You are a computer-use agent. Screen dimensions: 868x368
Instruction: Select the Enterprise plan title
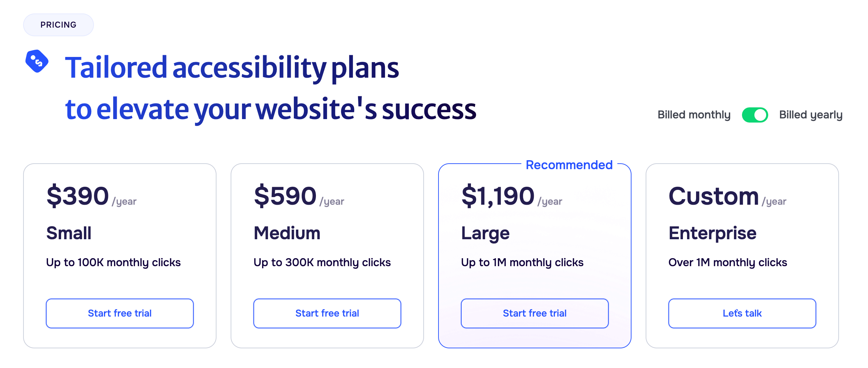point(712,233)
